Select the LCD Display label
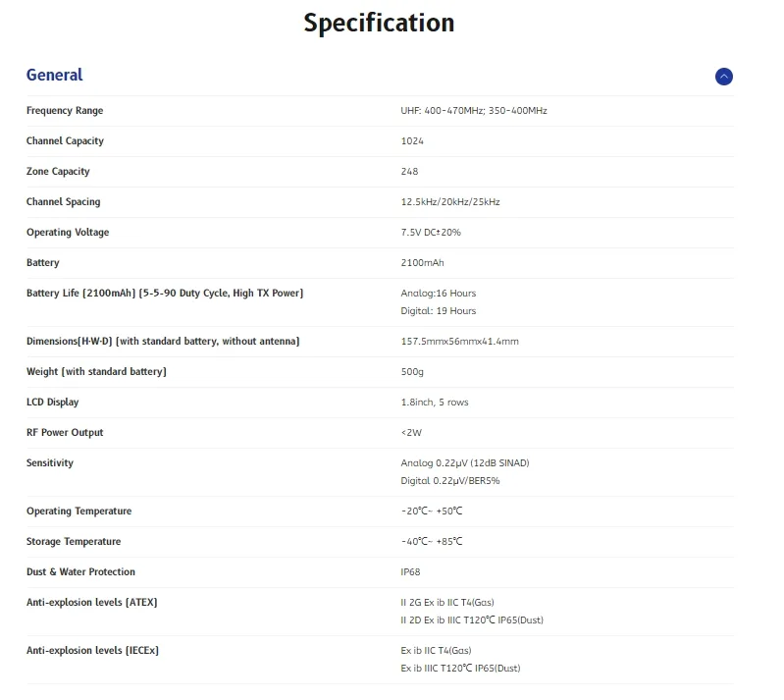This screenshot has width=784, height=700. click(x=53, y=403)
